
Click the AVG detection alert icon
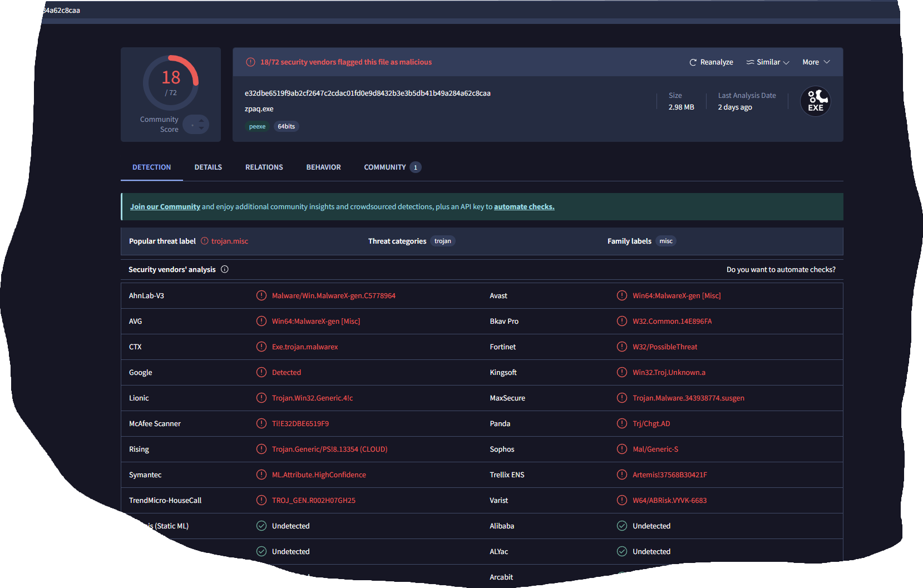(x=261, y=321)
